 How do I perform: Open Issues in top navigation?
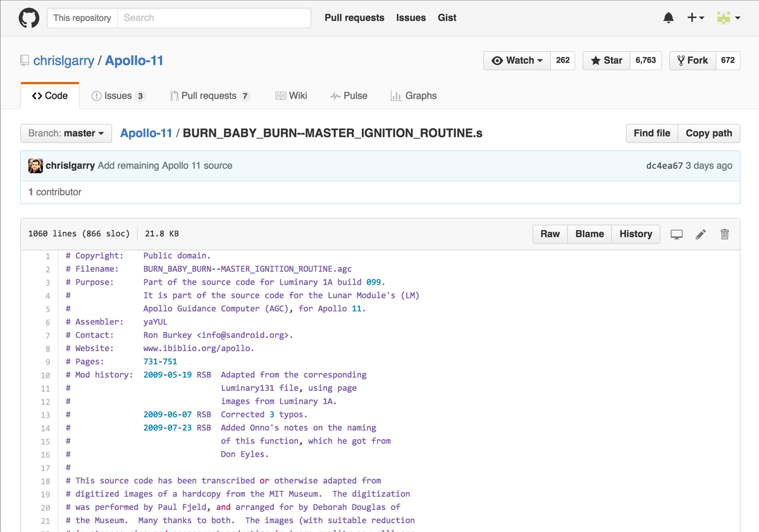411,18
